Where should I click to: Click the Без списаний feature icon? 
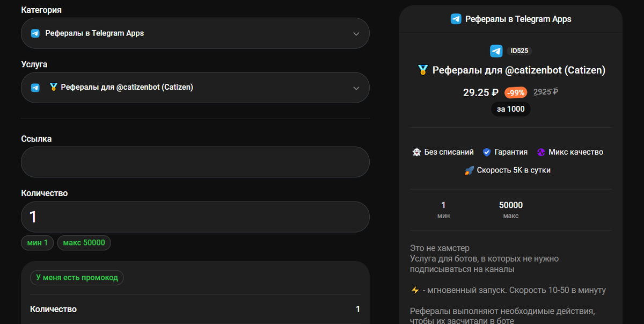[416, 152]
